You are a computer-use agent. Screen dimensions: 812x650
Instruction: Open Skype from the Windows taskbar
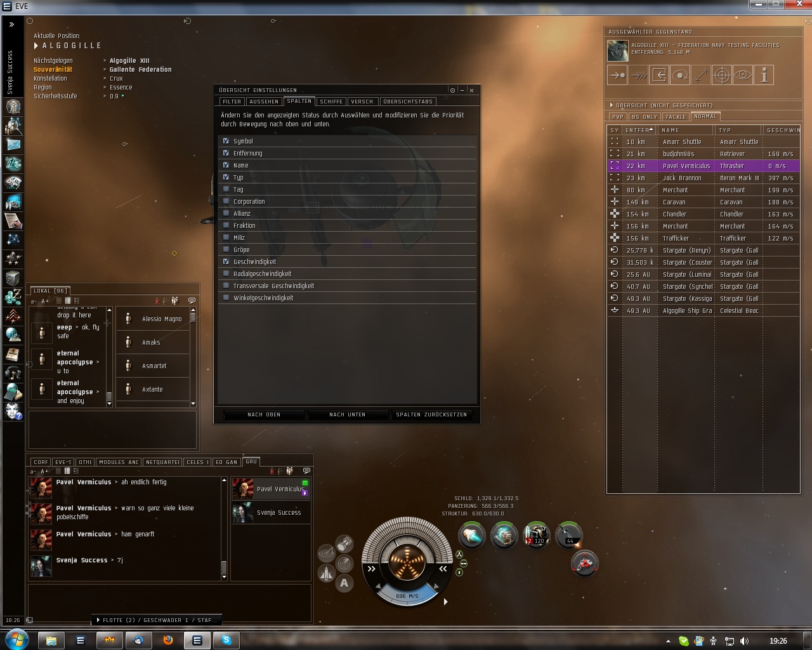226,640
